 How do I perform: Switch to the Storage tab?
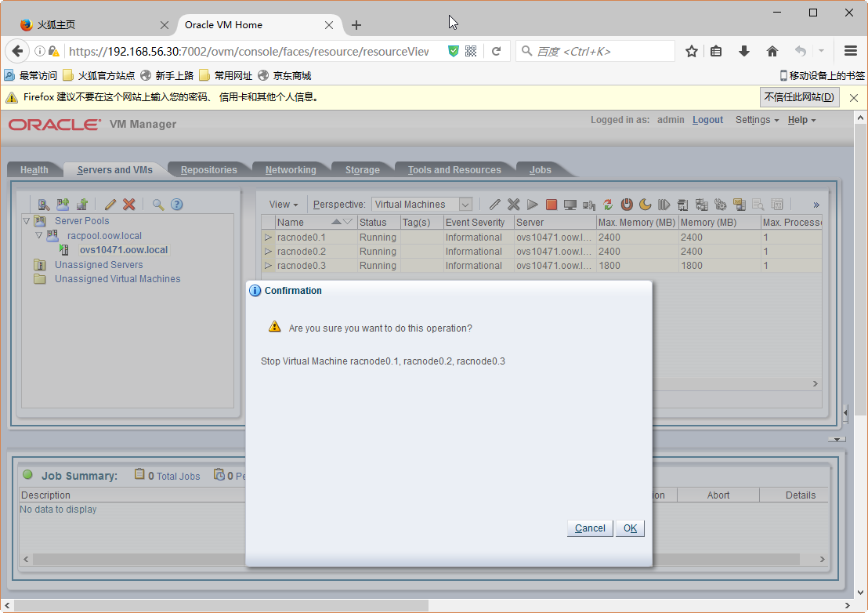click(x=363, y=170)
